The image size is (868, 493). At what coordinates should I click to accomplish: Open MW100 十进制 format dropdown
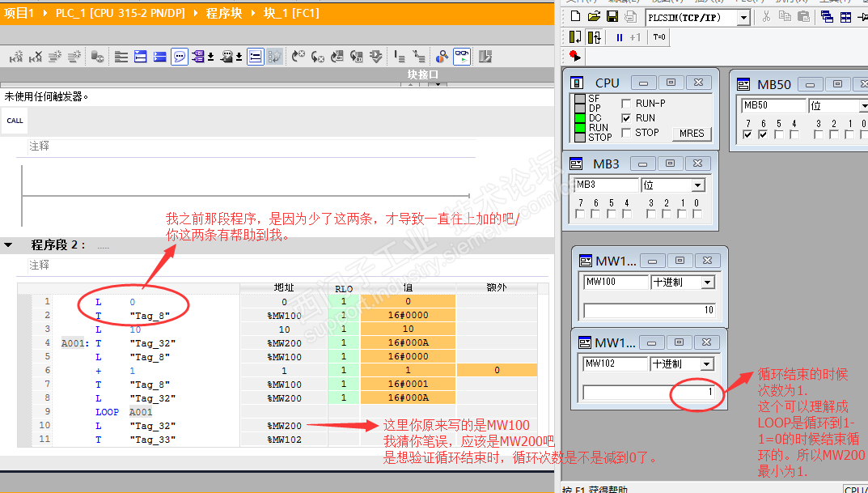pos(708,283)
